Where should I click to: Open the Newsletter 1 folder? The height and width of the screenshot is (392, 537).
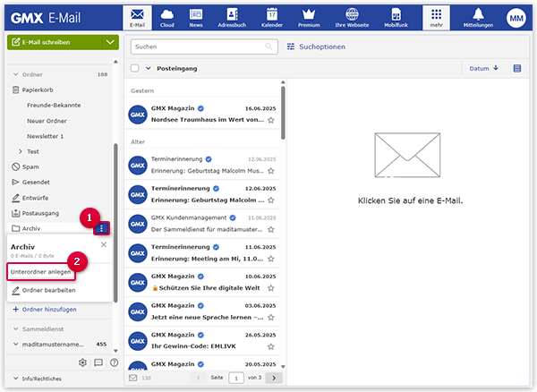[x=46, y=136]
